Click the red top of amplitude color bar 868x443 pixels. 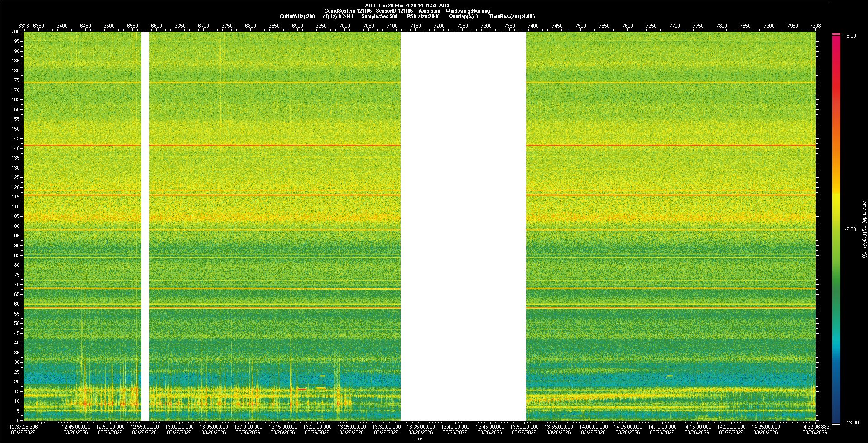836,38
